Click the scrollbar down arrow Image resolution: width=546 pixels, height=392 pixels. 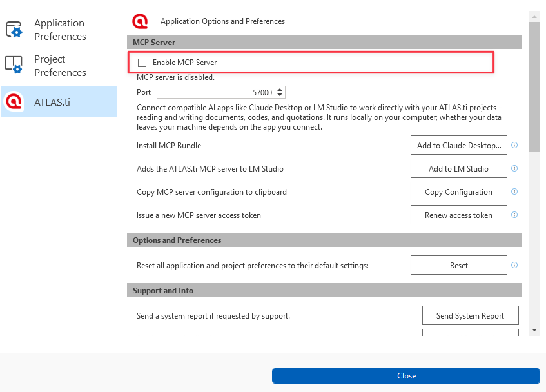pyautogui.click(x=534, y=330)
